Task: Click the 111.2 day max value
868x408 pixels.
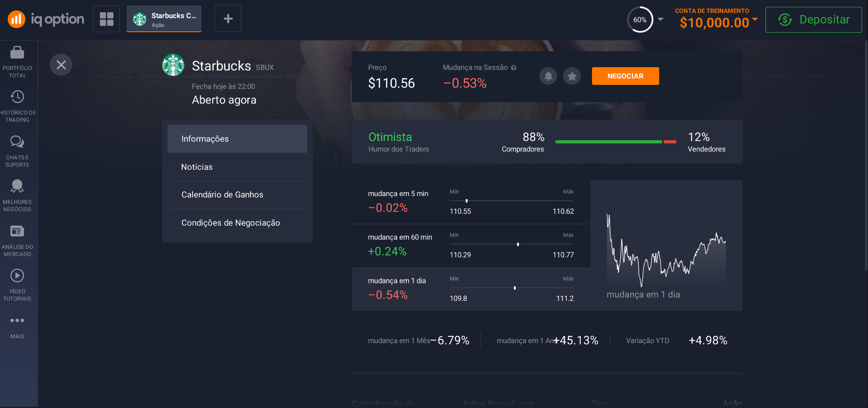Action: coord(565,298)
